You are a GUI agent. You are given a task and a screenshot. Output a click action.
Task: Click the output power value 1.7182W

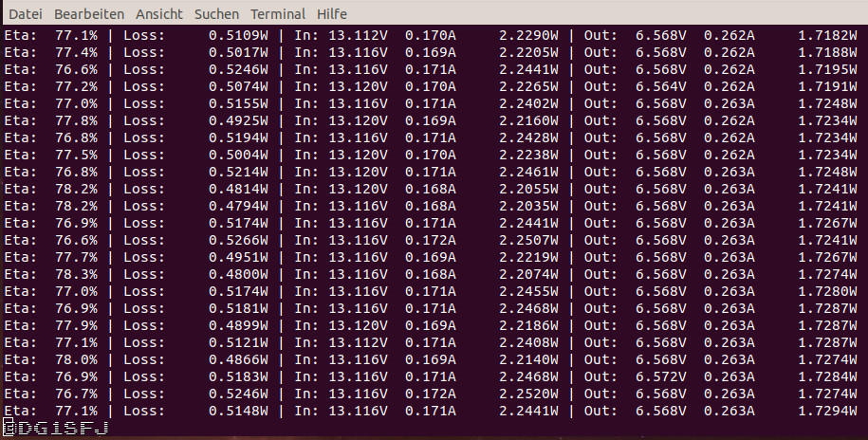tap(830, 35)
